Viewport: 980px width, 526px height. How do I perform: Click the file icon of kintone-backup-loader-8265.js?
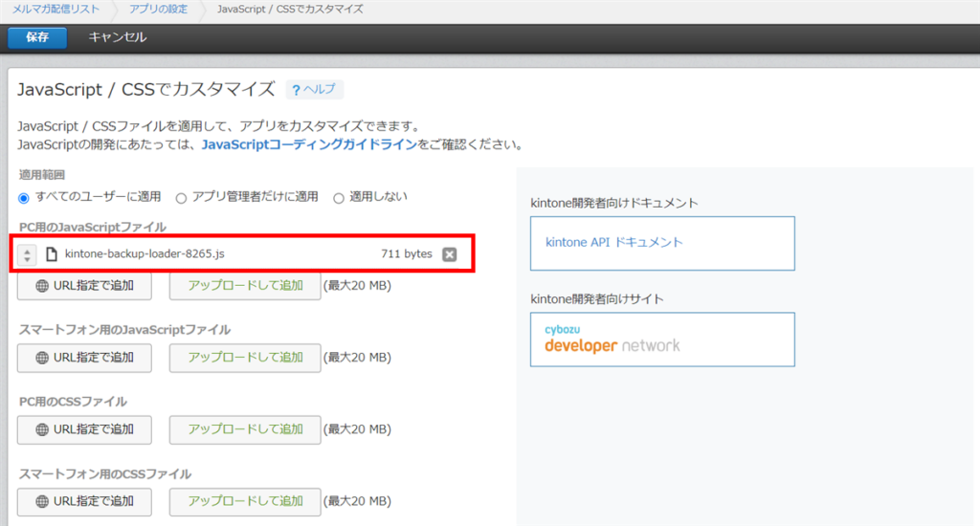point(52,253)
